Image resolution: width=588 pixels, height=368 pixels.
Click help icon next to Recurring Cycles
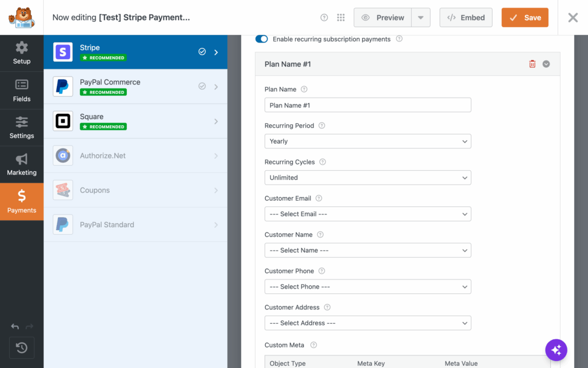323,162
